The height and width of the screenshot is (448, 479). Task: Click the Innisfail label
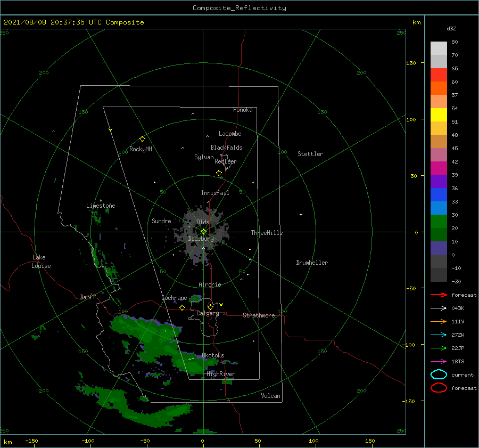click(x=215, y=193)
